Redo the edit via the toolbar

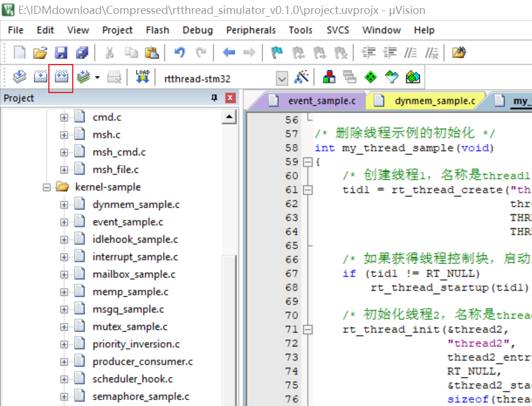[x=201, y=52]
